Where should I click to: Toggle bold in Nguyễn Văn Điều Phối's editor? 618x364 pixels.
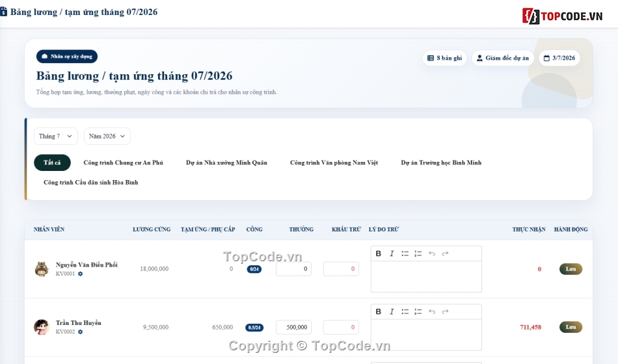click(x=379, y=253)
